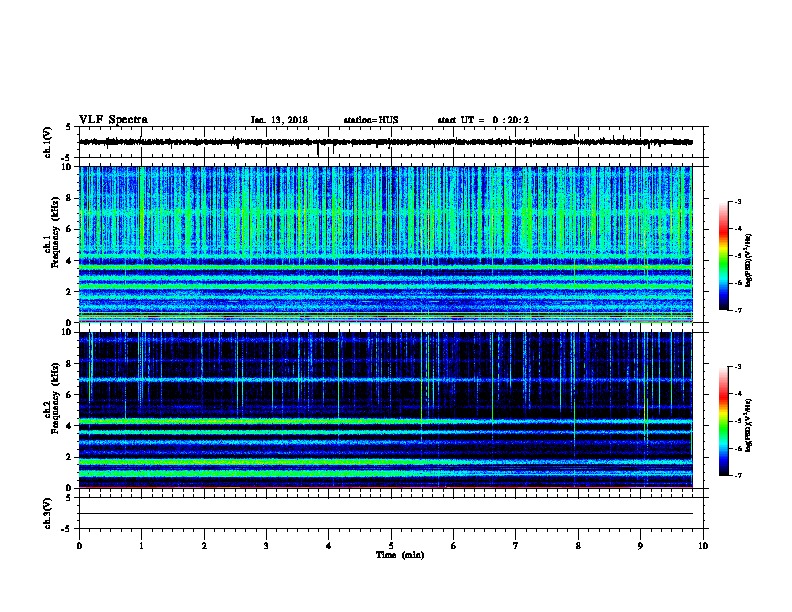Image resolution: width=792 pixels, height=612 pixels.
Task: Click the "4" kHz tick of ch.2 spectrogram
Action: 70,426
